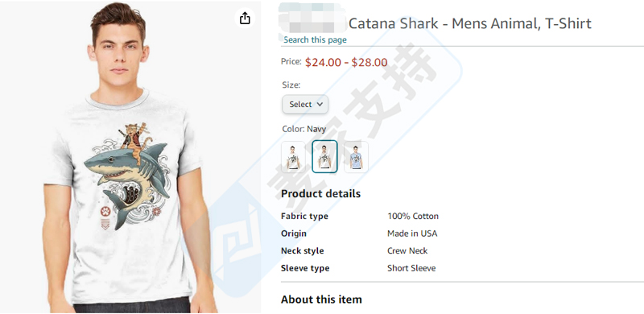The height and width of the screenshot is (314, 644).
Task: Click the Short Sleeve value text
Action: (411, 268)
